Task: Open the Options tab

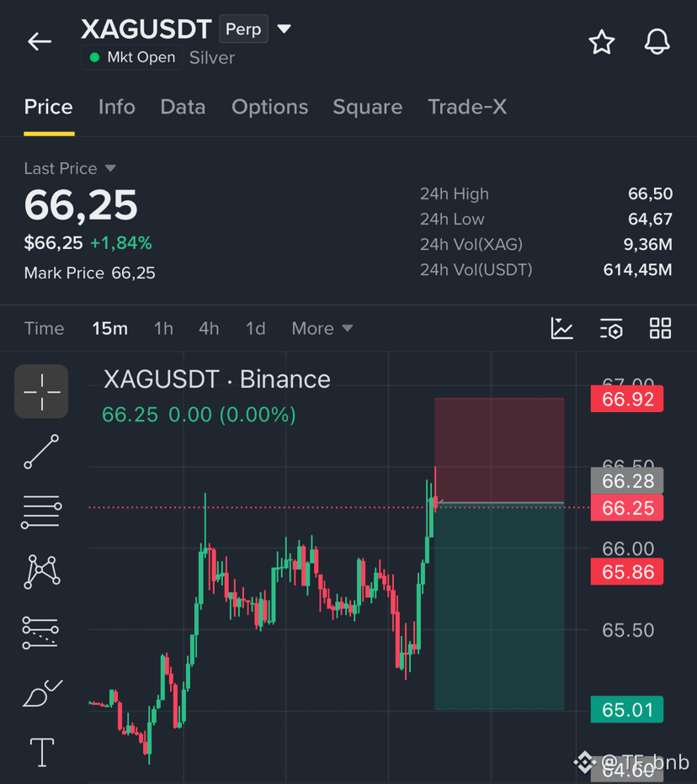Action: pyautogui.click(x=269, y=107)
